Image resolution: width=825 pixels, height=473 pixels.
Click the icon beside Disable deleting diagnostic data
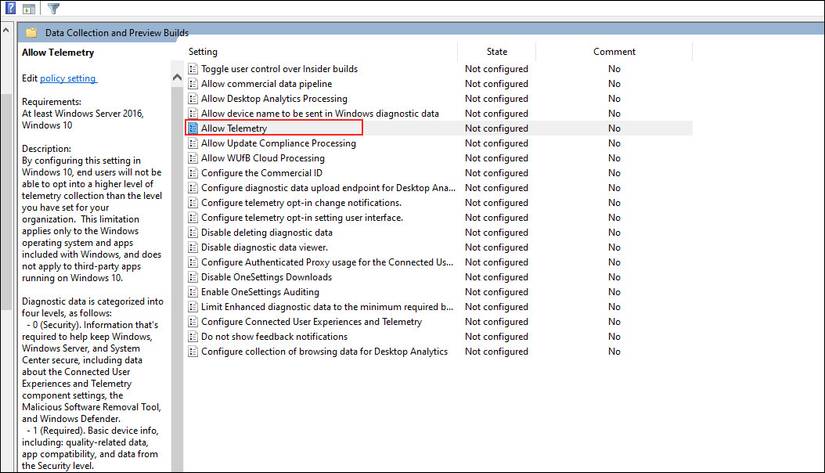193,233
